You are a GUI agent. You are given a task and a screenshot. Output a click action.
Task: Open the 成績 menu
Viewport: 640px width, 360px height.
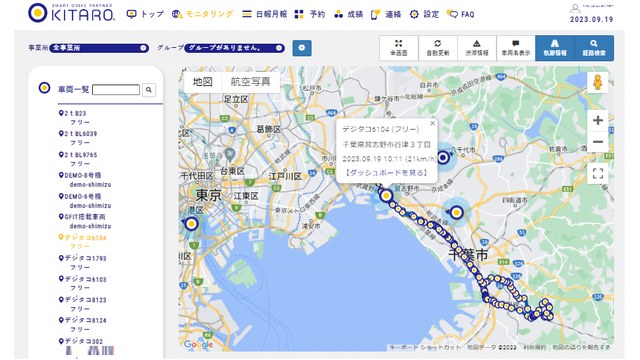point(348,14)
